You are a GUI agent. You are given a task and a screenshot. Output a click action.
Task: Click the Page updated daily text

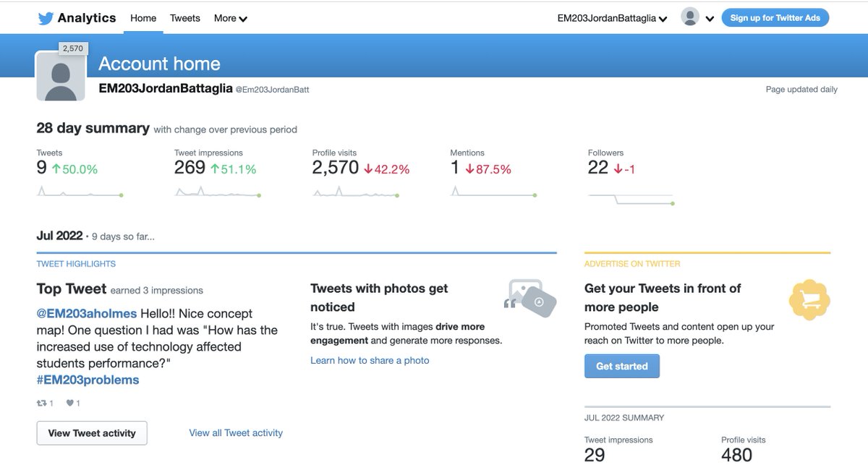(801, 90)
